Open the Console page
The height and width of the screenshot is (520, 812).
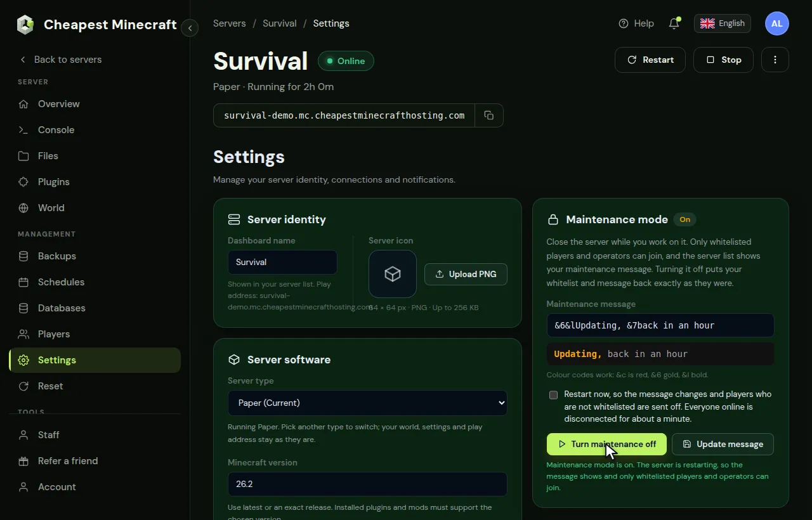[x=95, y=130]
